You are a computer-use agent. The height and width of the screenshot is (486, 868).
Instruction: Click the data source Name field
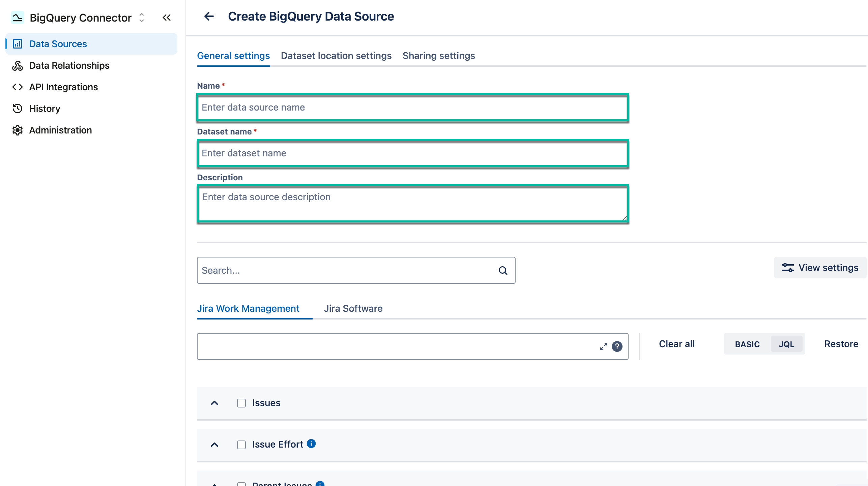point(412,107)
